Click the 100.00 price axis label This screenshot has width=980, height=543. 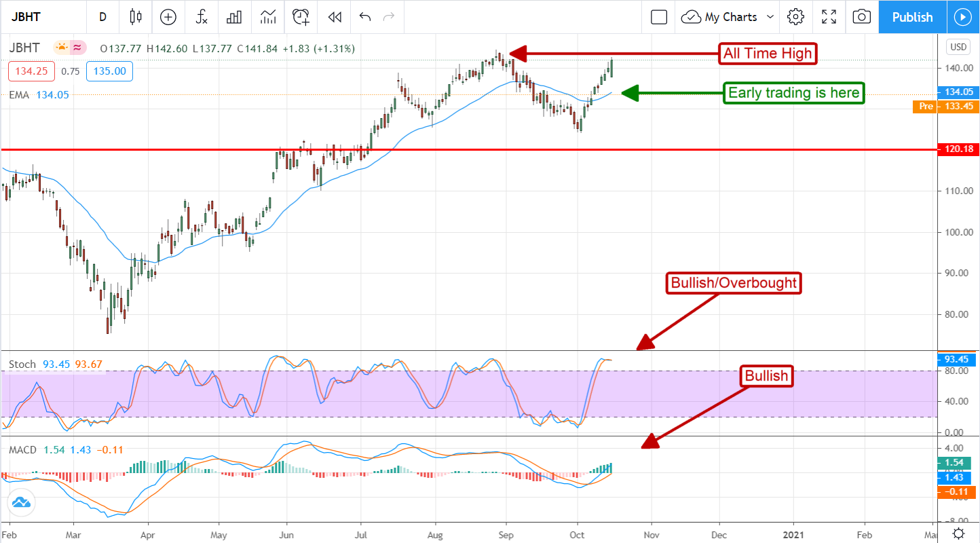coord(958,232)
